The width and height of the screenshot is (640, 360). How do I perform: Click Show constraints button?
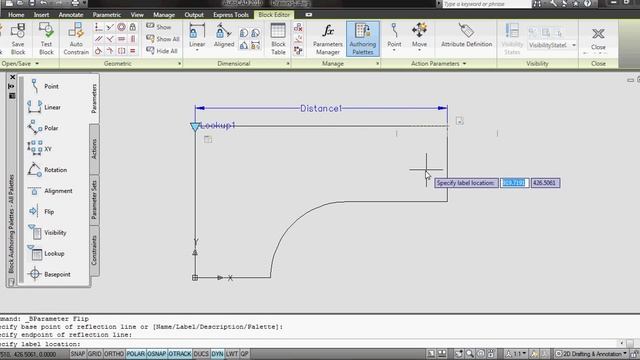tap(159, 27)
